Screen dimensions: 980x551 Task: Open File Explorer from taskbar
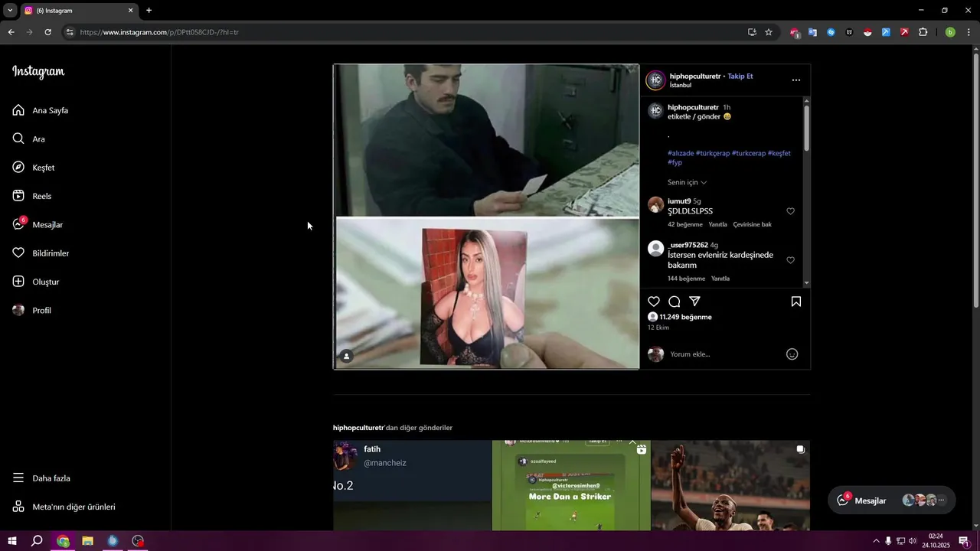87,541
